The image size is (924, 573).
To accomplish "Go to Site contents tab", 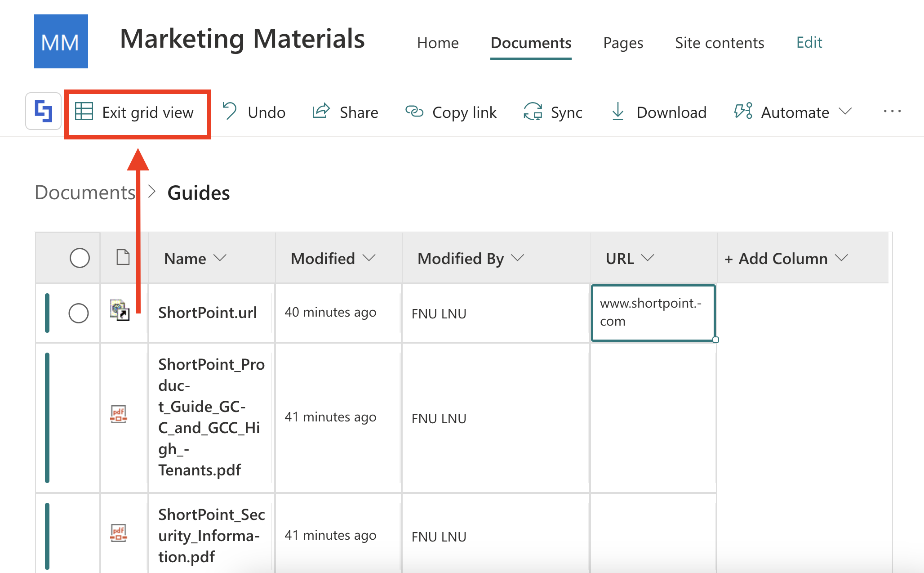I will 719,43.
